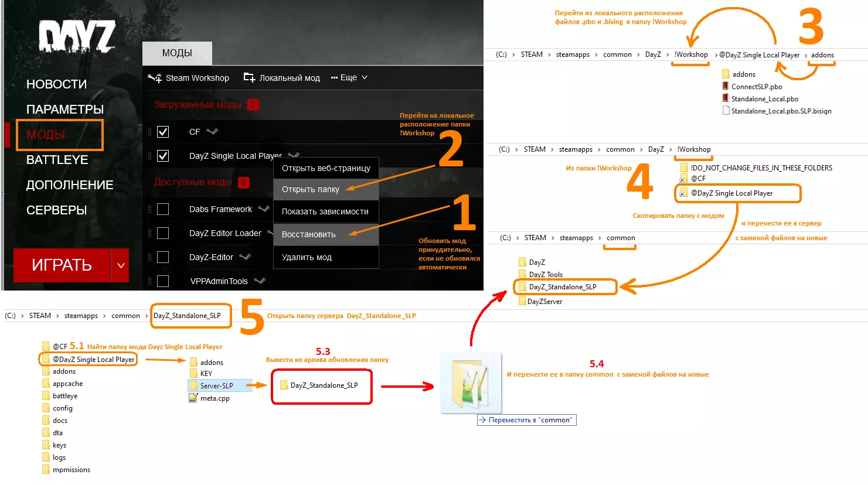Enable the CF mod checkbox
Viewport: 868px width, 485px height.
(163, 132)
